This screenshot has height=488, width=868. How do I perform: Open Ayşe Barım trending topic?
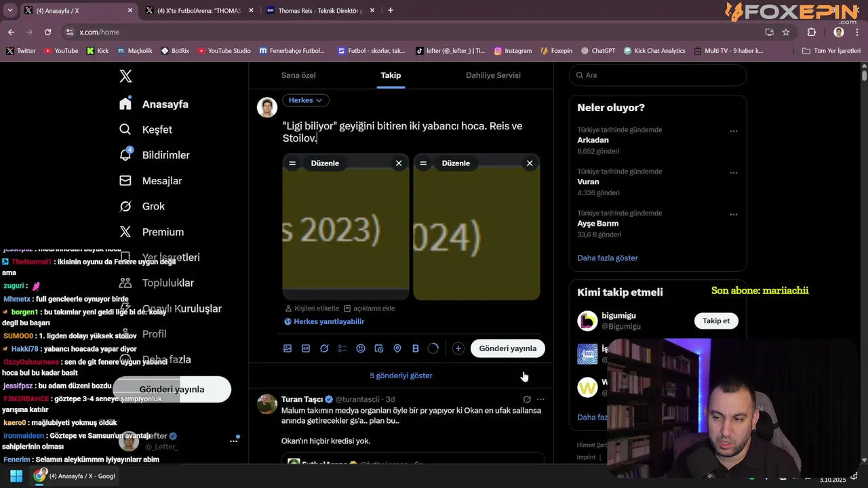click(x=597, y=224)
